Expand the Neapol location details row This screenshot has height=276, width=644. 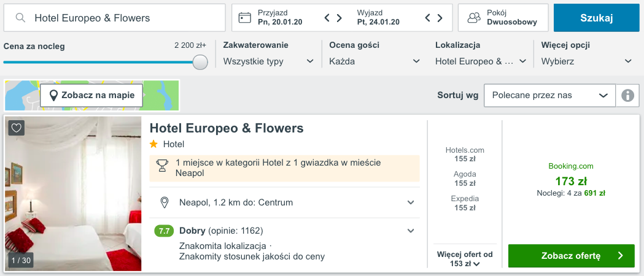(x=285, y=202)
